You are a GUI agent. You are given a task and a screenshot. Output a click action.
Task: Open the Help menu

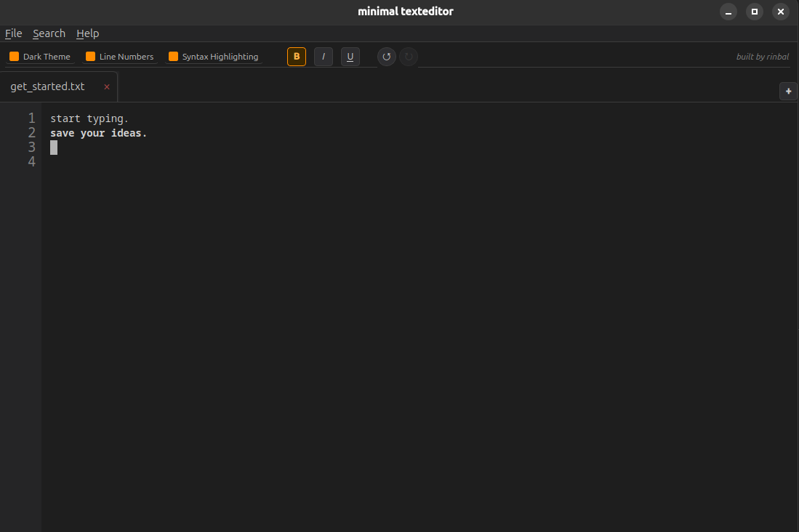pos(88,33)
